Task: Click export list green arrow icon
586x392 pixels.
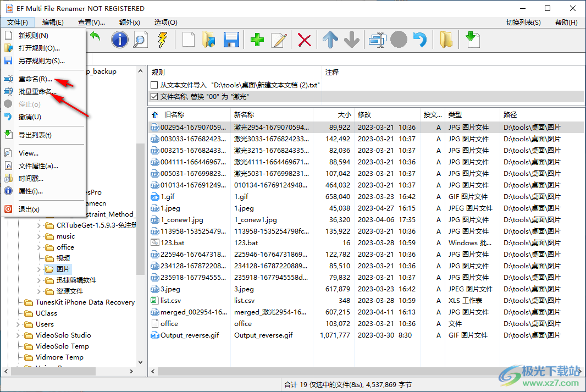Action: (x=472, y=40)
